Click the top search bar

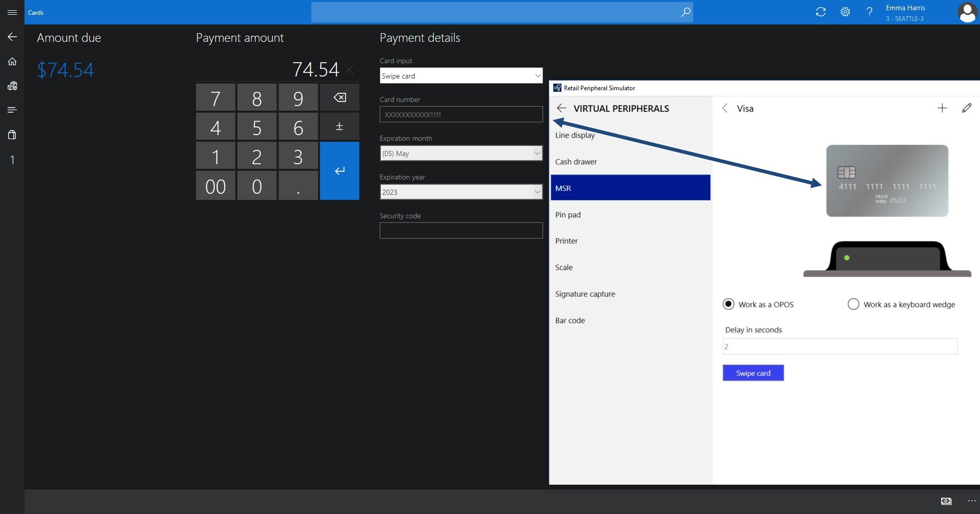click(x=502, y=12)
